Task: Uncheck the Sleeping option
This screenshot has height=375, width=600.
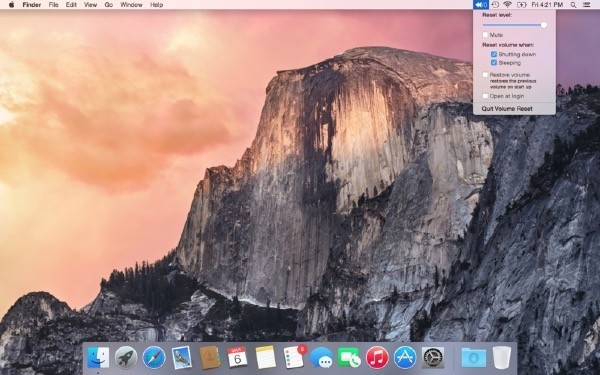Action: (x=494, y=62)
